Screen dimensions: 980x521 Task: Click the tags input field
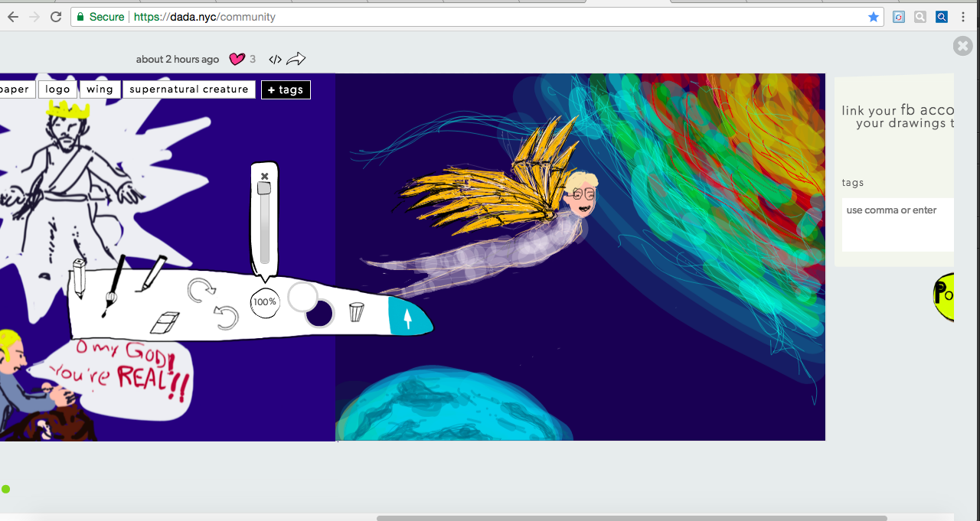click(x=898, y=224)
